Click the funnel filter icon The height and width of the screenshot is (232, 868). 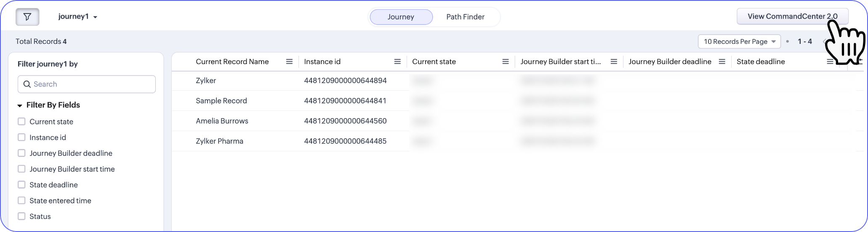tap(27, 17)
